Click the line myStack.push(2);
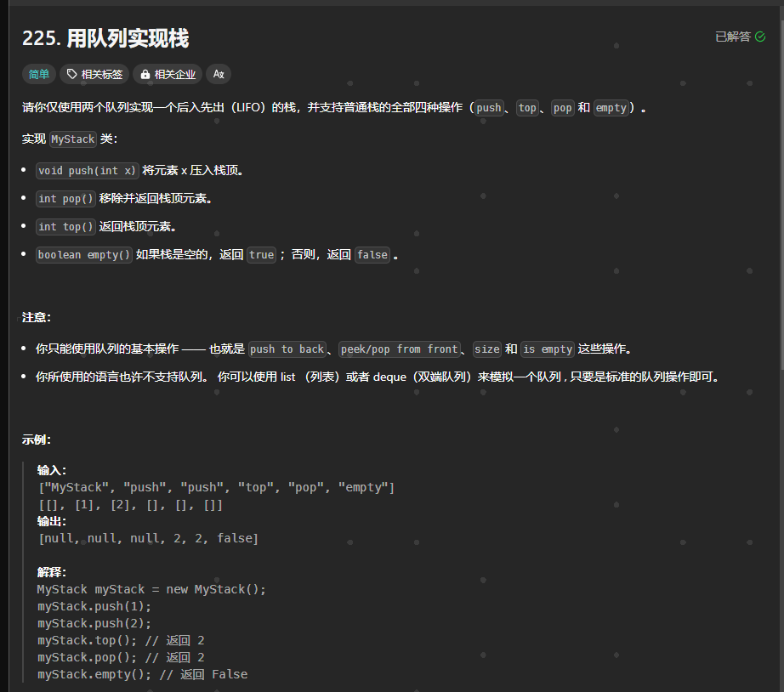Image resolution: width=784 pixels, height=692 pixels. click(x=94, y=623)
